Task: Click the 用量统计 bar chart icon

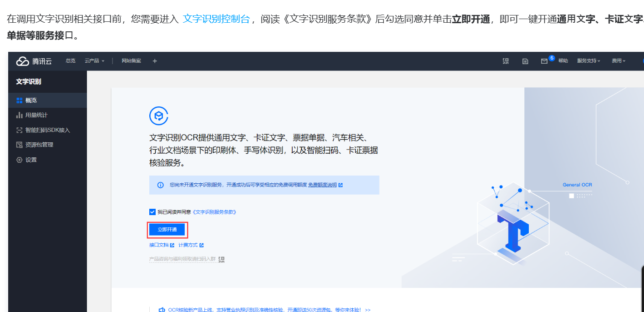Action: (19, 115)
